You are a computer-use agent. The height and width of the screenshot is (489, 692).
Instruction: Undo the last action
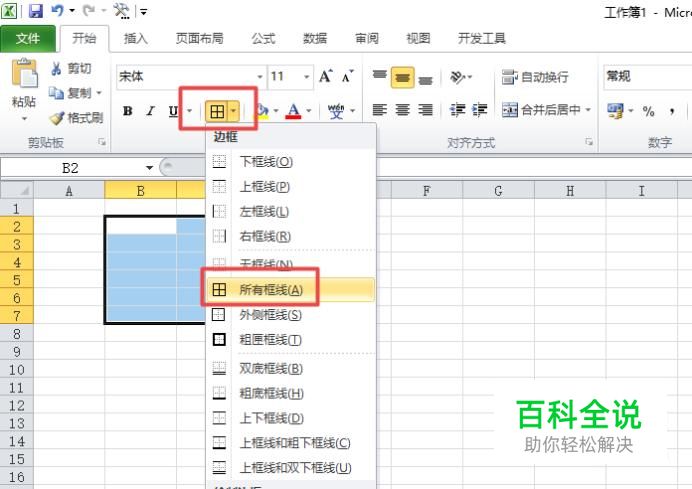point(57,10)
